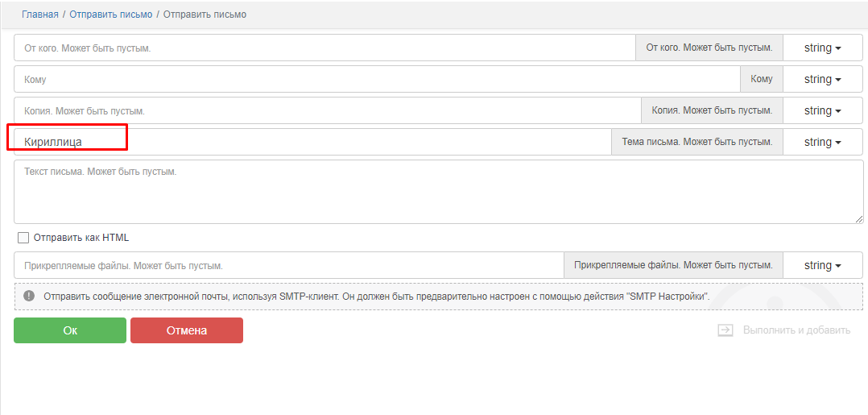The height and width of the screenshot is (415, 868).
Task: Focus the Прикрепляемые файлы text input
Action: click(x=288, y=266)
